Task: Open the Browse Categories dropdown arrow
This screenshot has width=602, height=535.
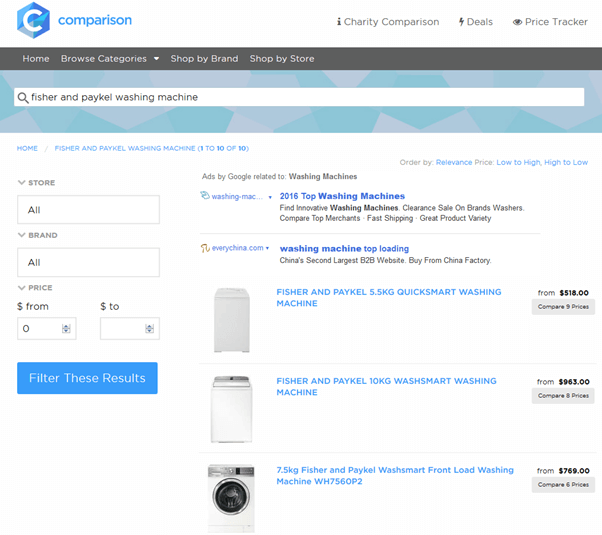Action: click(156, 59)
